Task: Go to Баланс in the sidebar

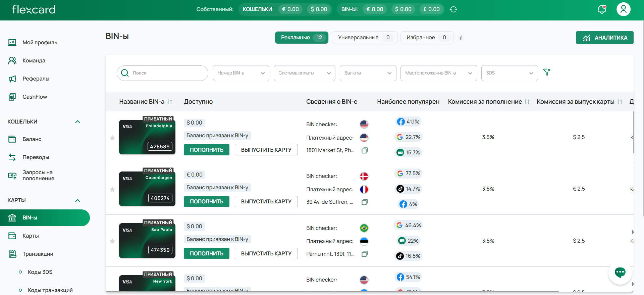Action: (x=32, y=139)
